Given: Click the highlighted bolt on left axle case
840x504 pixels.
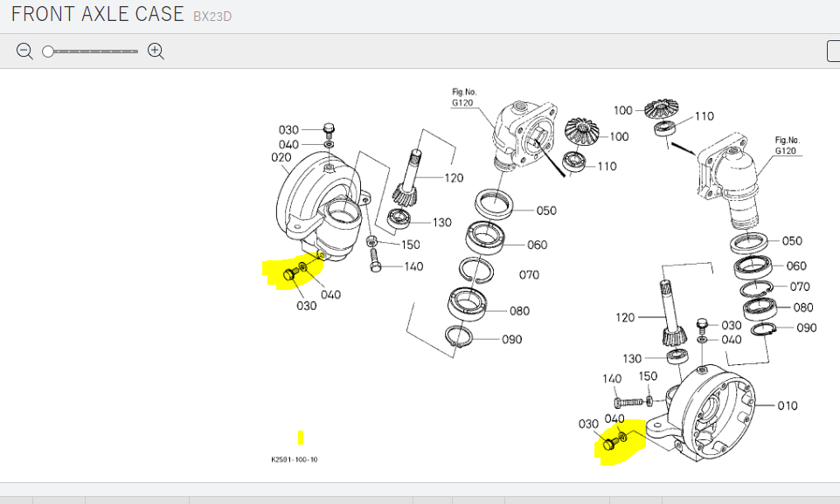Looking at the screenshot, I should coord(290,276).
